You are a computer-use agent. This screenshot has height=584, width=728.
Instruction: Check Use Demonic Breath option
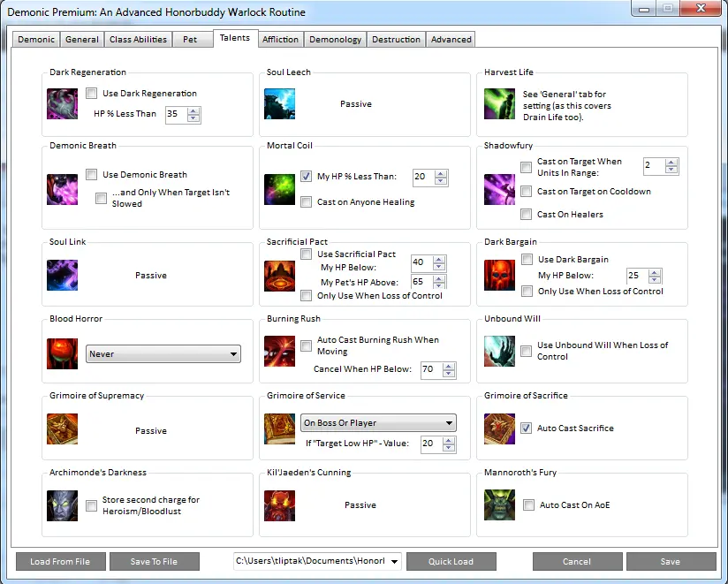pos(92,175)
